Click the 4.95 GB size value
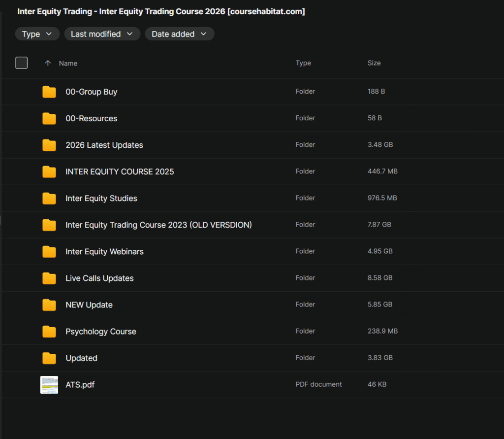Viewport: 504px width, 439px height. [x=380, y=251]
